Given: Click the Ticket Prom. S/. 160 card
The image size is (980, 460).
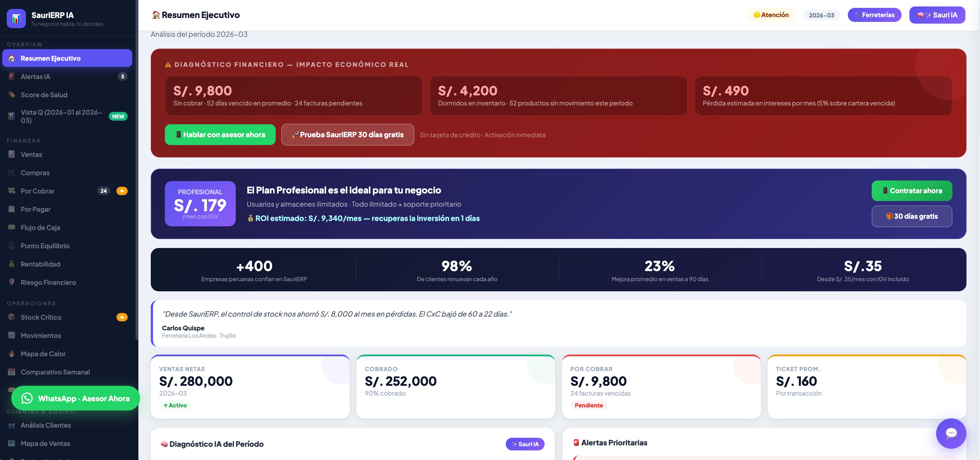Looking at the screenshot, I should tap(867, 387).
